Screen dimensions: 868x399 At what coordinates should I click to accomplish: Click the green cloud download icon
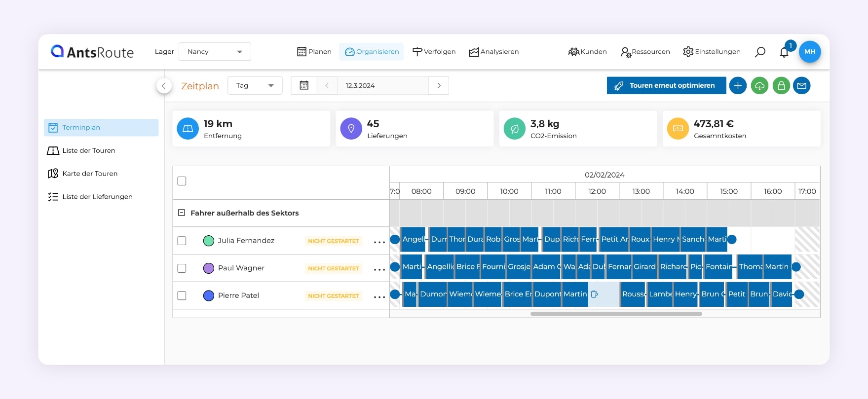point(759,86)
